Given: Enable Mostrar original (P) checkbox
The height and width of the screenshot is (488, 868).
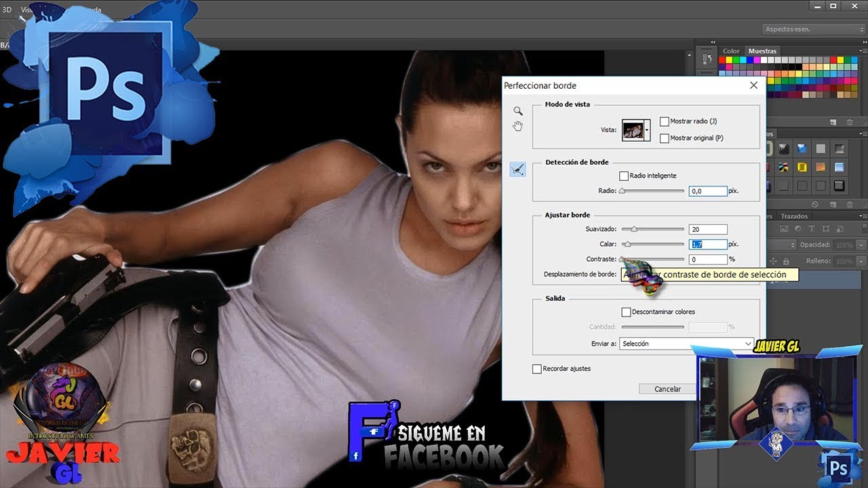Looking at the screenshot, I should 664,138.
